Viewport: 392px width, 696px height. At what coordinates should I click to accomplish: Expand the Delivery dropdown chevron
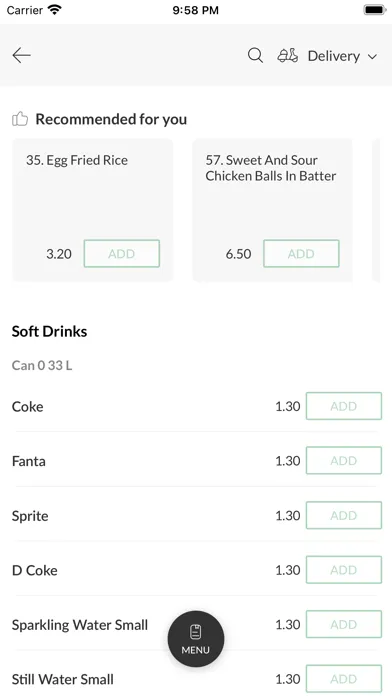coord(372,56)
